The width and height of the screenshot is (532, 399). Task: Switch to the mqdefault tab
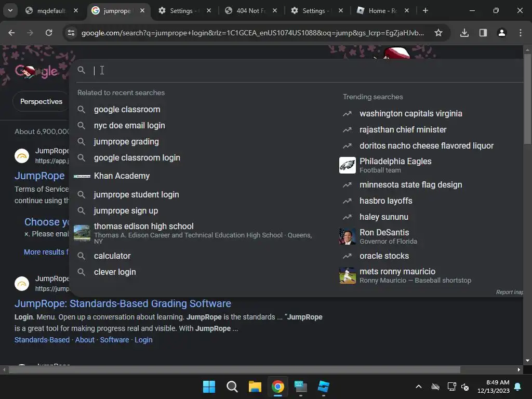pos(51,11)
